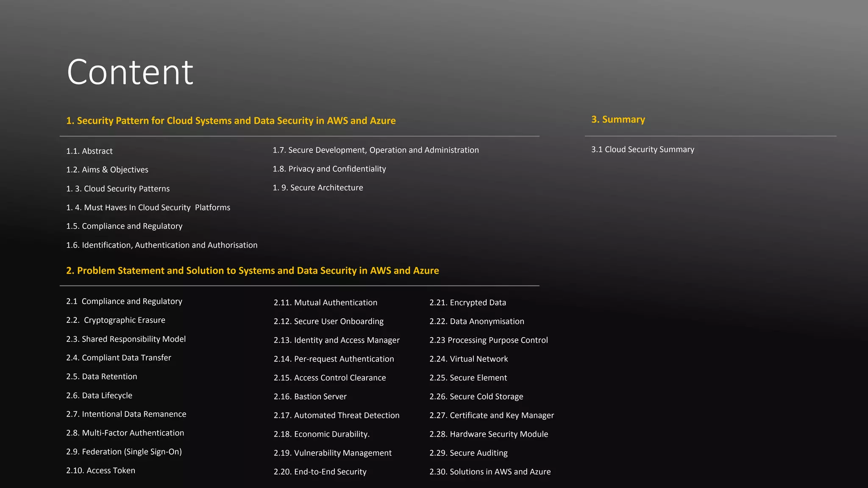Click Must Haves In Cloud Security Platforms
The width and height of the screenshot is (868, 488).
point(148,208)
